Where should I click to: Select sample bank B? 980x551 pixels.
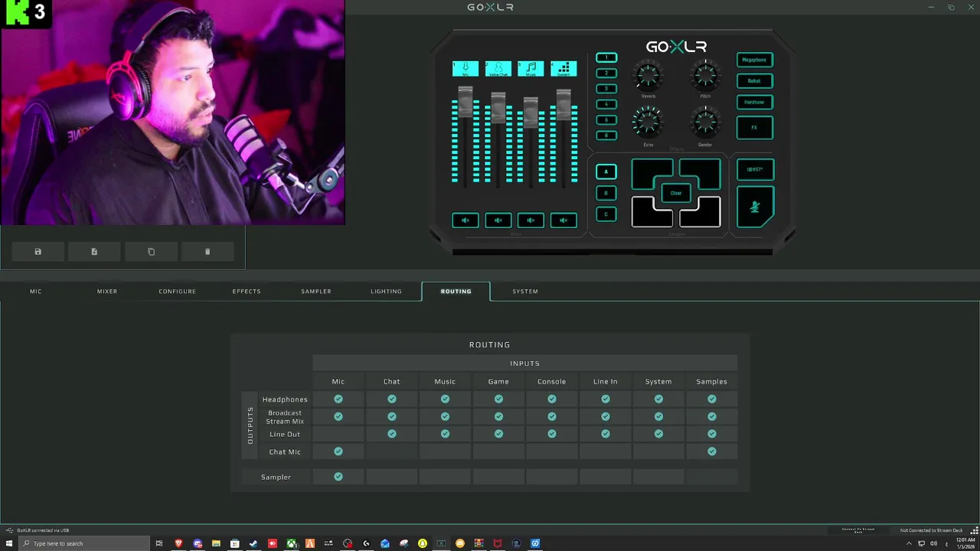(x=606, y=193)
